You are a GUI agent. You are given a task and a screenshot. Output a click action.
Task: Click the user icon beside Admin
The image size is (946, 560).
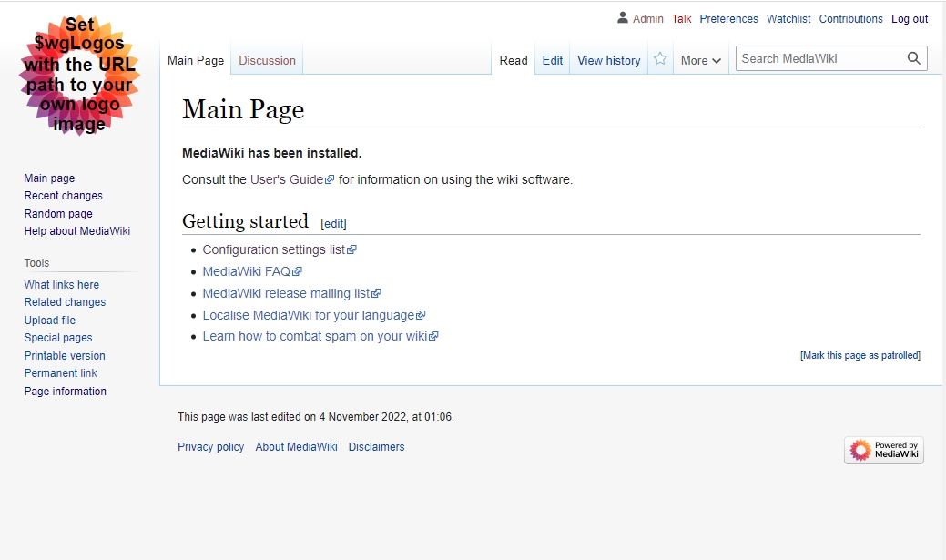(x=623, y=18)
